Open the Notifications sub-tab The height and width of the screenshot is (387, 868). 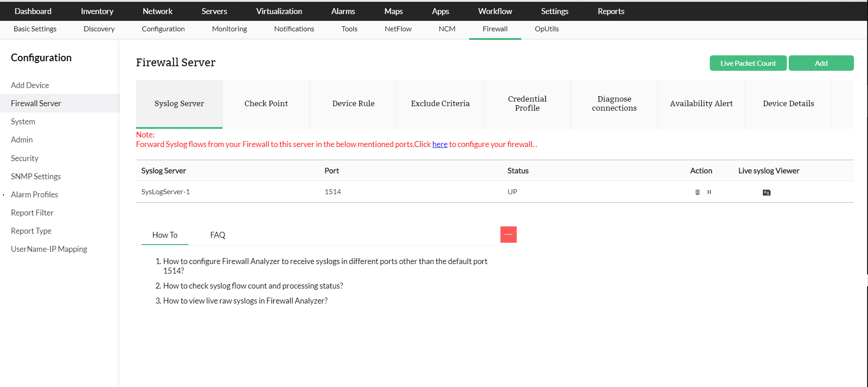pos(294,29)
